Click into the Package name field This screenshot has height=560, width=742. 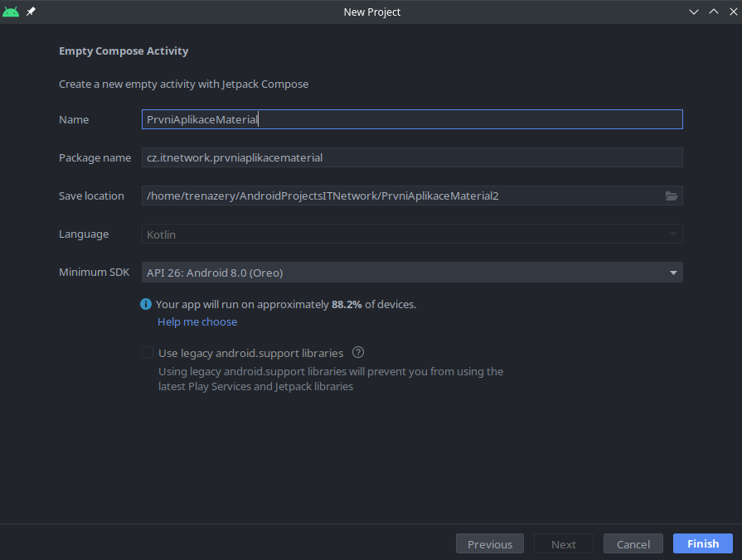(411, 157)
